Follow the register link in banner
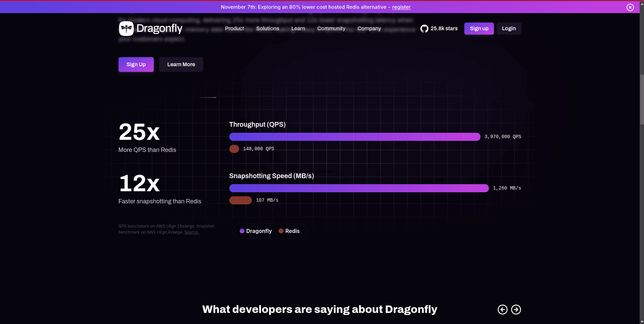644x324 pixels. pyautogui.click(x=401, y=7)
